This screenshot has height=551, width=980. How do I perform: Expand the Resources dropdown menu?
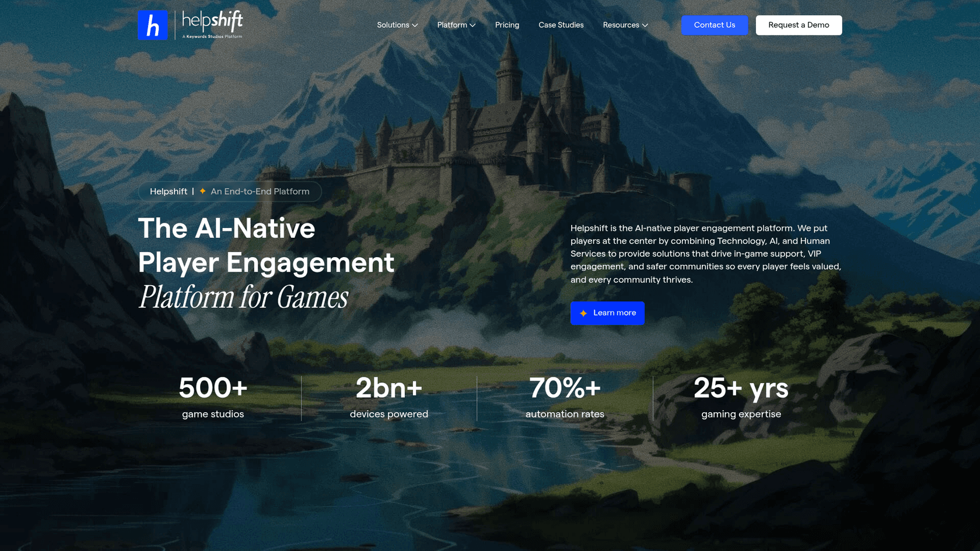[x=625, y=25]
